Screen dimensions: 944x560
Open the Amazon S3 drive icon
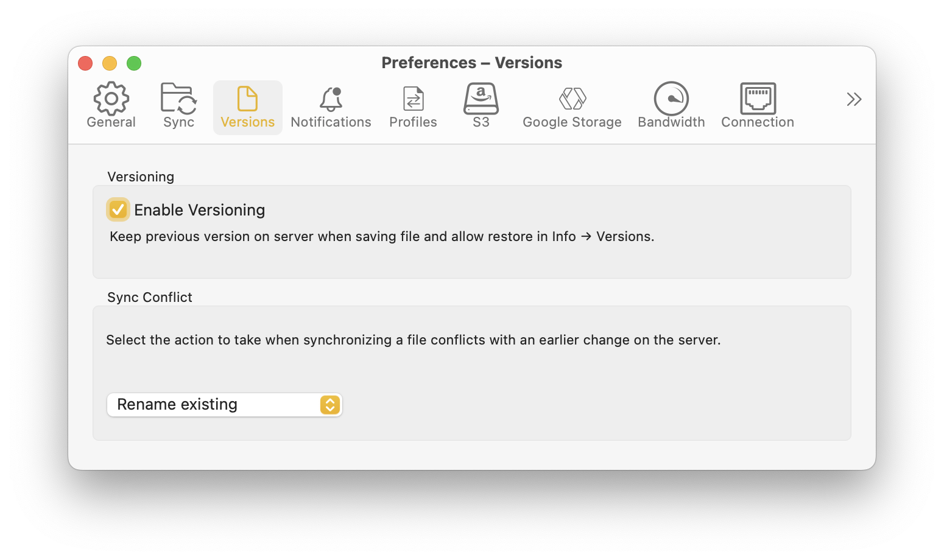481,99
